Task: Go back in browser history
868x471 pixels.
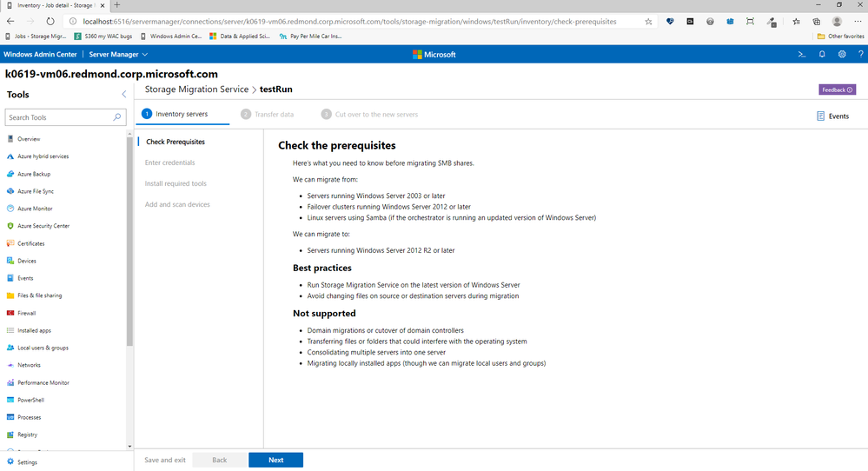Action: coord(10,22)
